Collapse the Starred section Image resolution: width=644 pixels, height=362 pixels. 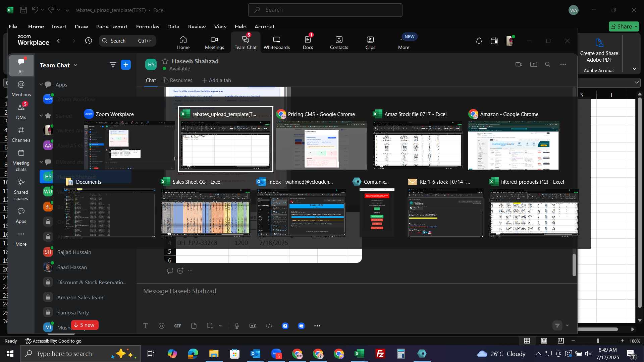tap(41, 116)
